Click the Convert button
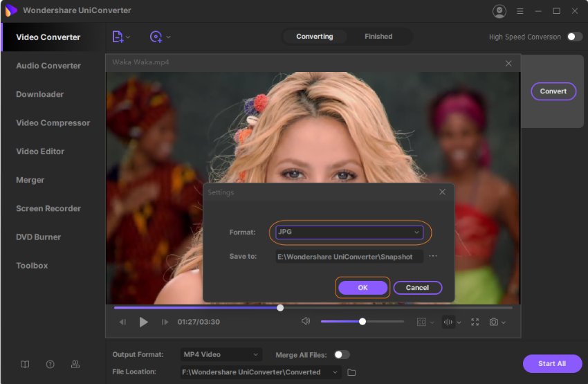This screenshot has width=588, height=384. click(553, 91)
